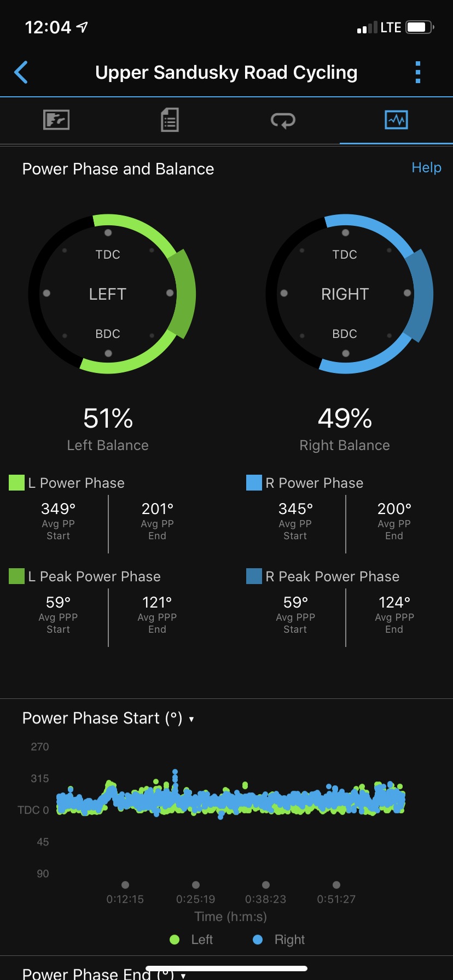453x980 pixels.
Task: Click the L Peak Power Phase swatch
Action: point(17,576)
